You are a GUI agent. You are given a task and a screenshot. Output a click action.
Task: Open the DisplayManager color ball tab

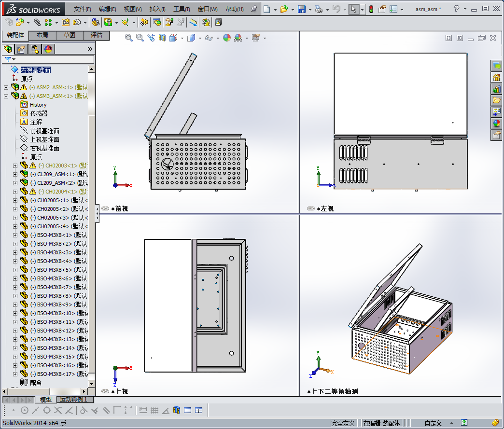[48, 49]
